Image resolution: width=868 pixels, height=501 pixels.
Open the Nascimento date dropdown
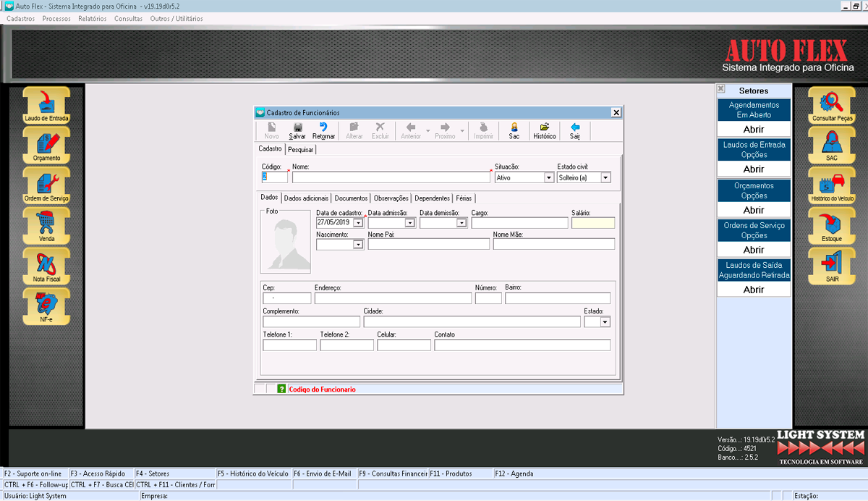(x=358, y=245)
